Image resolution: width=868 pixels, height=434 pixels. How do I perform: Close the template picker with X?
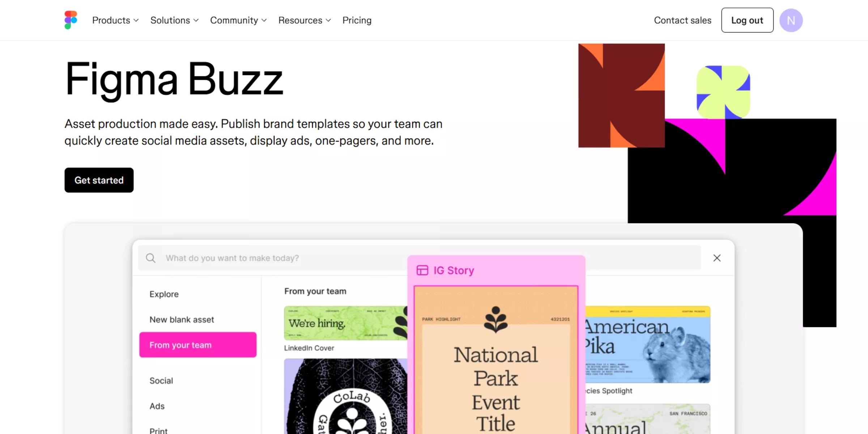[x=717, y=258]
